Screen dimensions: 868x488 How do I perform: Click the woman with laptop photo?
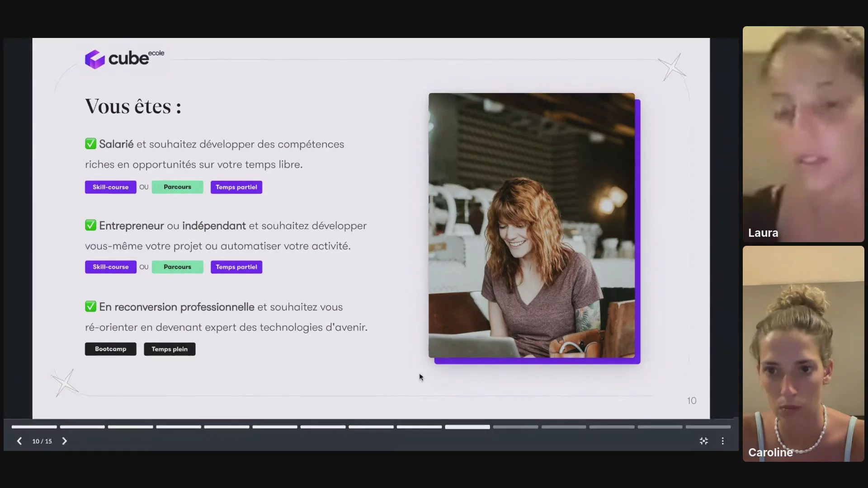531,225
